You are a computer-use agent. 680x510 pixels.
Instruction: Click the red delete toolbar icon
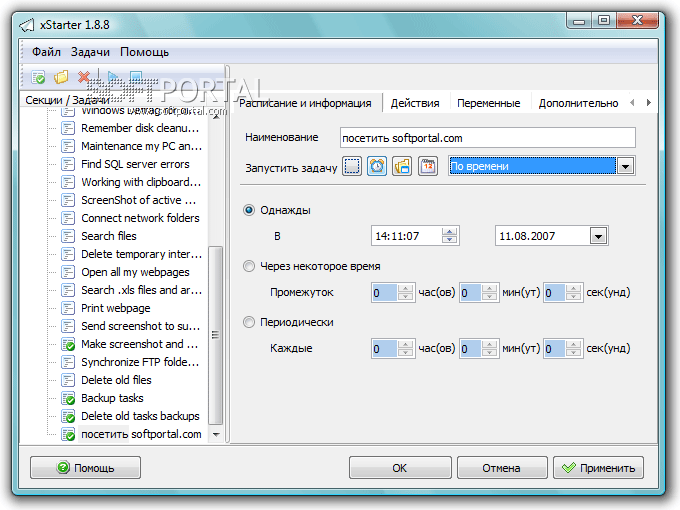pyautogui.click(x=85, y=77)
